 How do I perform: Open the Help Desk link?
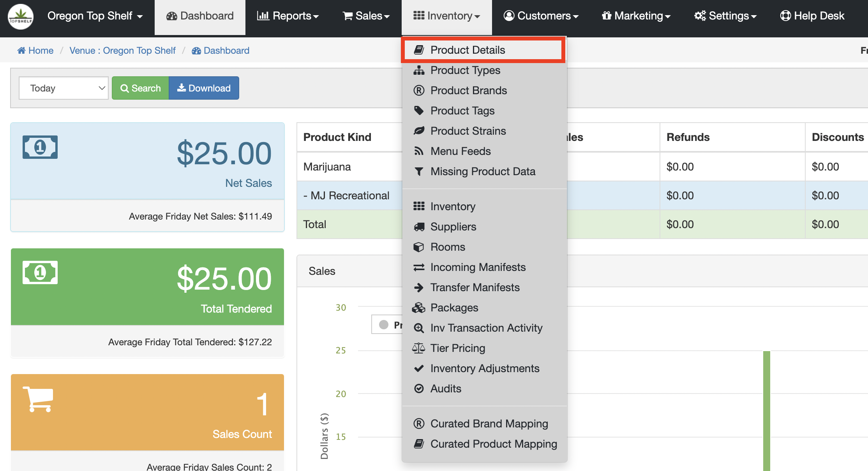[x=812, y=16]
